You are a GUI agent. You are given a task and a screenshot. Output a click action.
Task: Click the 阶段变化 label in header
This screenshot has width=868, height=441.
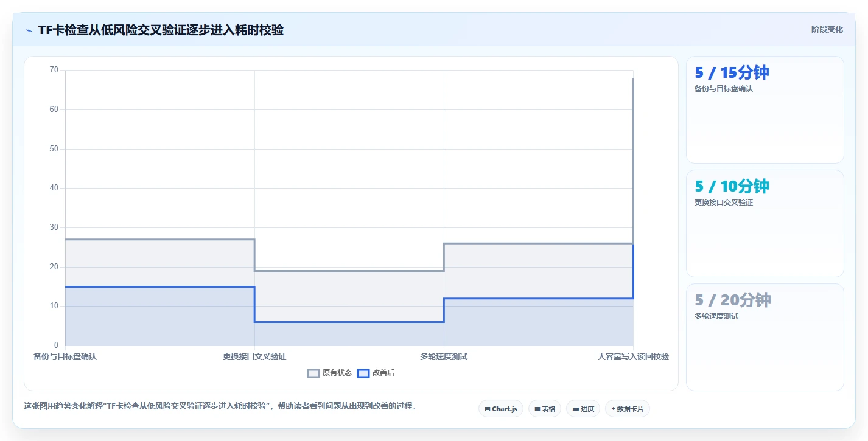827,29
